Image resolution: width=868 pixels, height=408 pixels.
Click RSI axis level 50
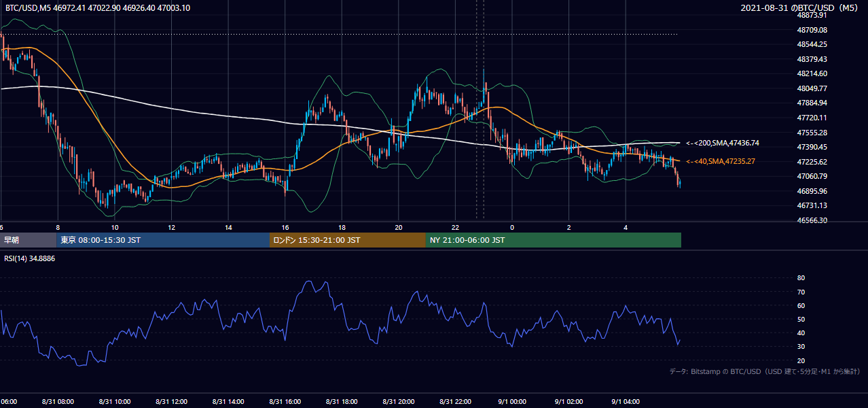pyautogui.click(x=801, y=319)
